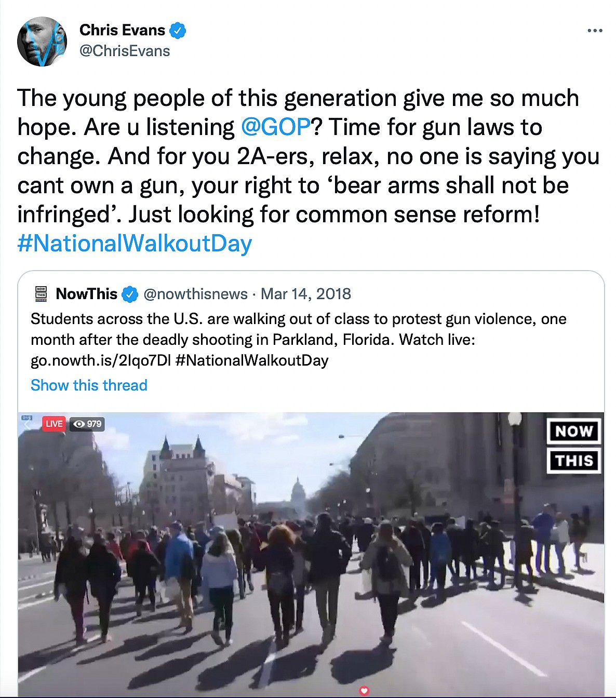Click the verified badge next to NowThis

[x=129, y=294]
